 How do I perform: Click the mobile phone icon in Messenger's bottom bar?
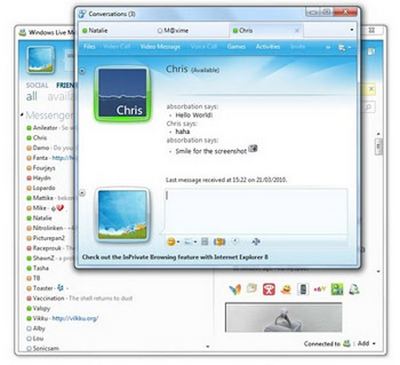coord(303,289)
